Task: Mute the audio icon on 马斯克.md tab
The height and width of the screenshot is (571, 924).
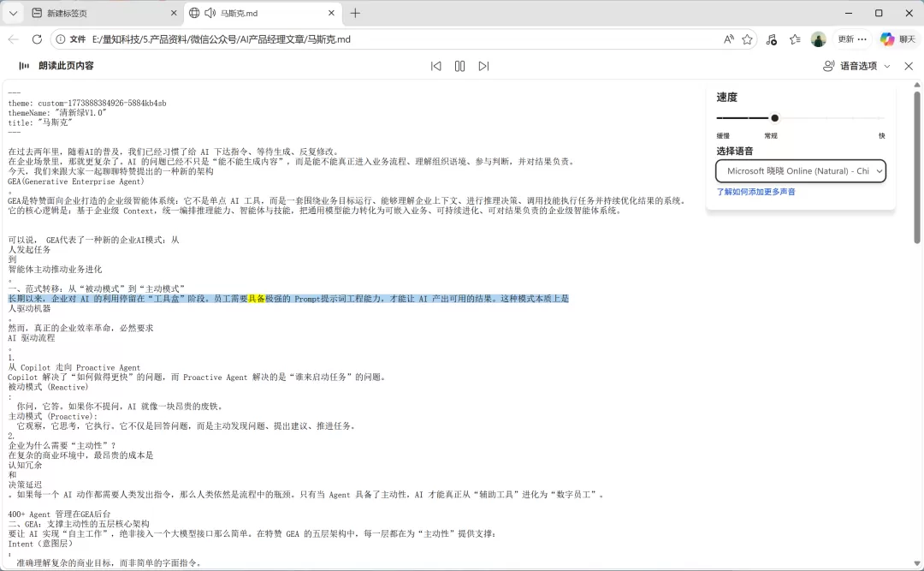Action: coord(210,13)
